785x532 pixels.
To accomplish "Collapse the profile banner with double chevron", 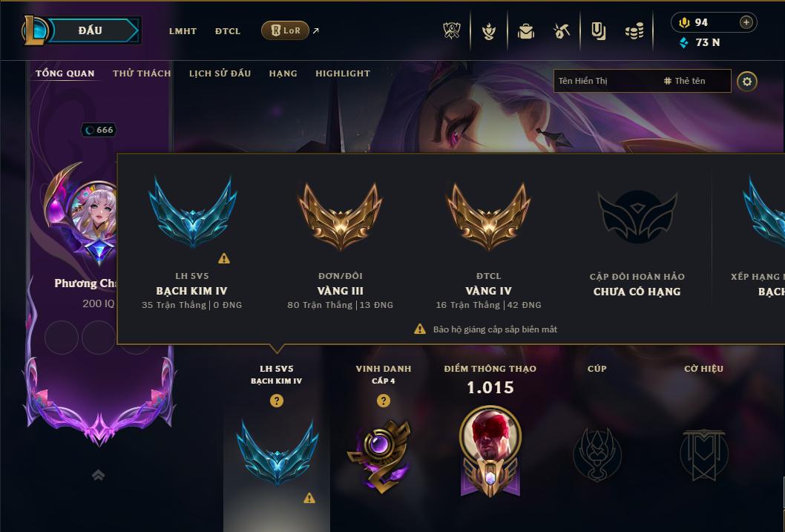I will pyautogui.click(x=99, y=475).
